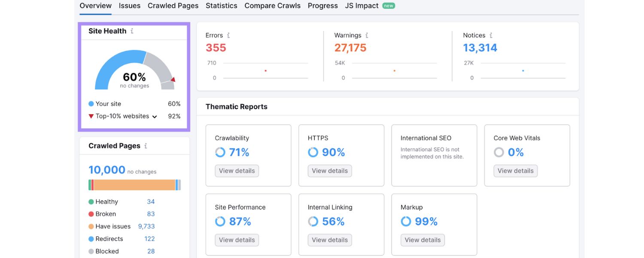Click View details under Internal Linking
Viewport: 644px width, 258px height.
point(330,240)
